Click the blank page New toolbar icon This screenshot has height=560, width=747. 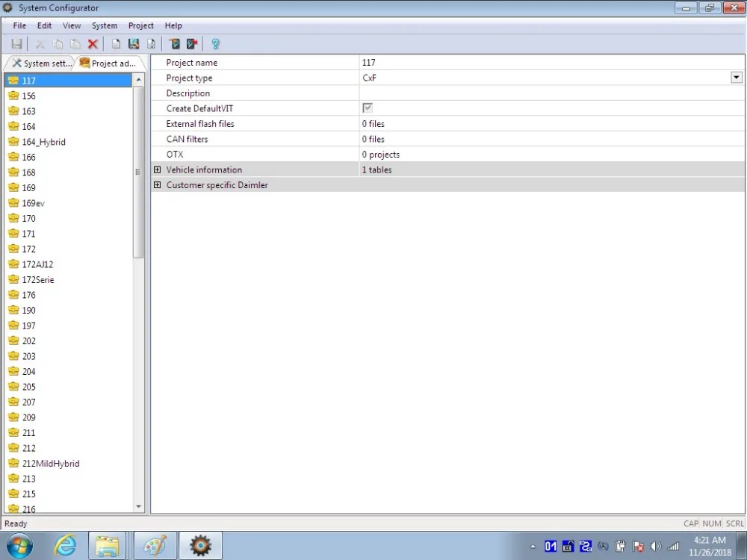(116, 44)
